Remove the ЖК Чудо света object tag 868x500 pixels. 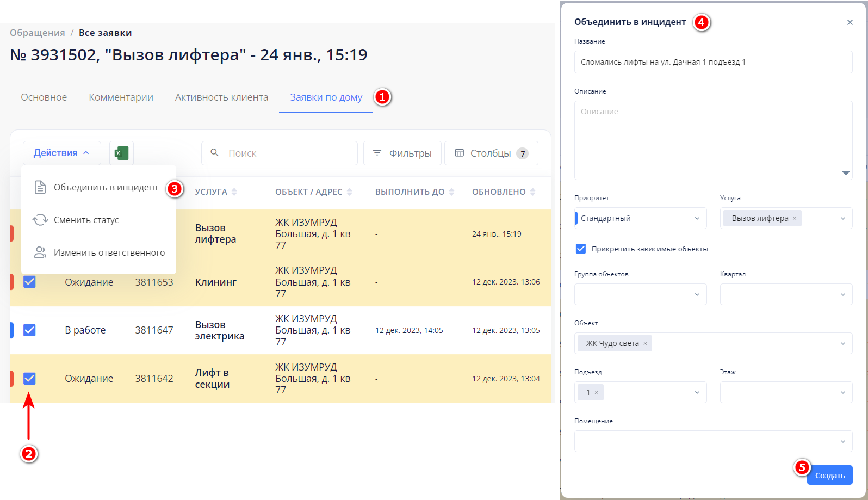(645, 343)
